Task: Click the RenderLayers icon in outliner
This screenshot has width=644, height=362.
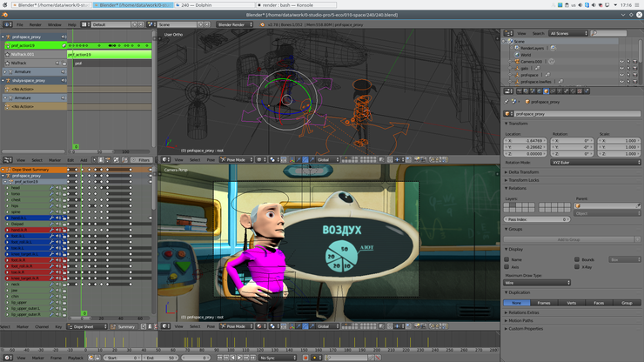Action: click(517, 48)
